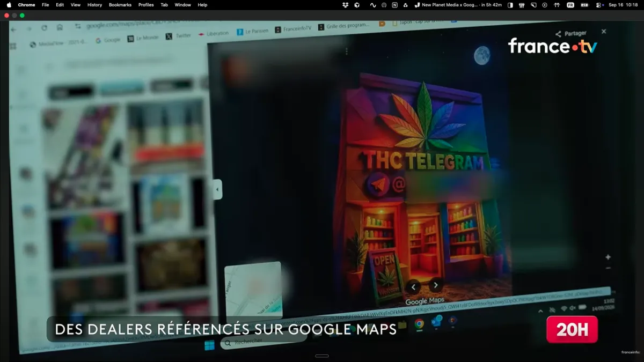The image size is (644, 362).
Task: Open the Edit menu
Action: [60, 5]
